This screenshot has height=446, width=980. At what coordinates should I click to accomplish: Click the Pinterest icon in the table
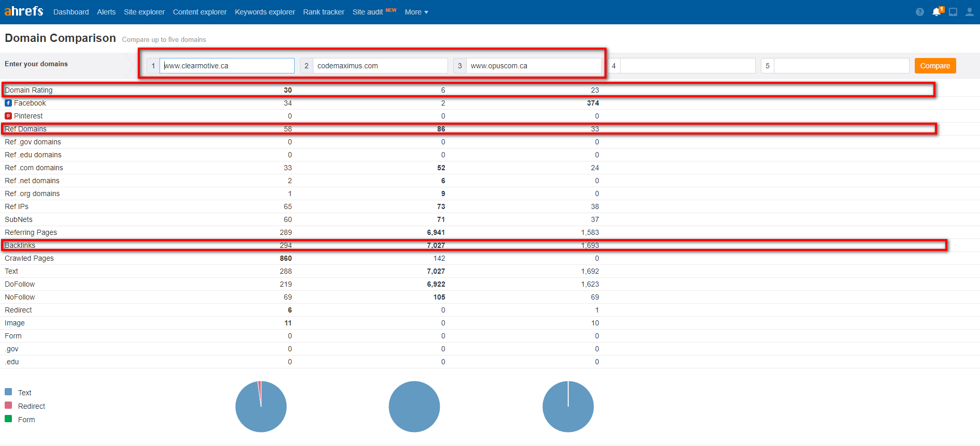pos(8,116)
